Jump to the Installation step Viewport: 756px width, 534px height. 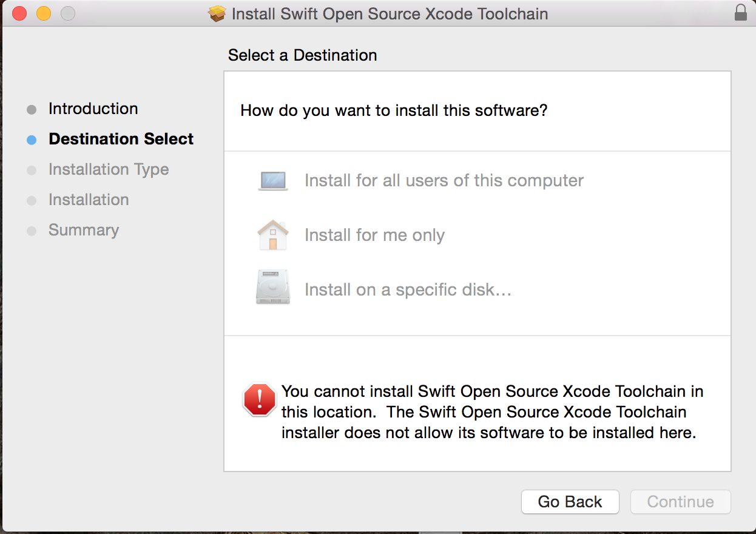tap(89, 200)
